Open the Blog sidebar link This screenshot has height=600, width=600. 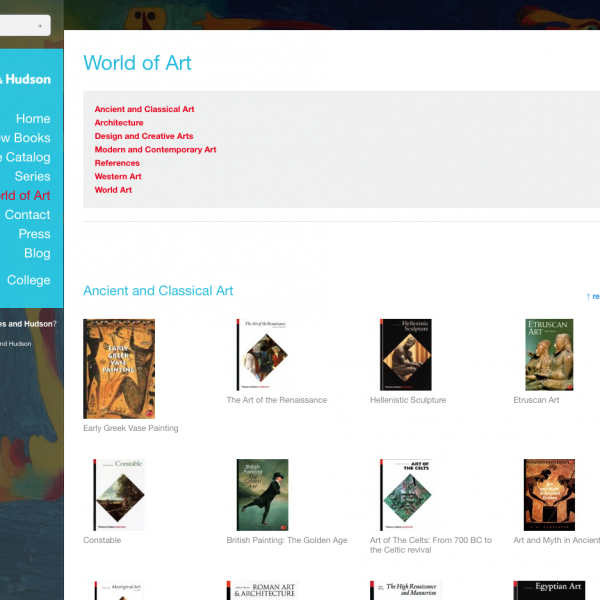[x=37, y=253]
